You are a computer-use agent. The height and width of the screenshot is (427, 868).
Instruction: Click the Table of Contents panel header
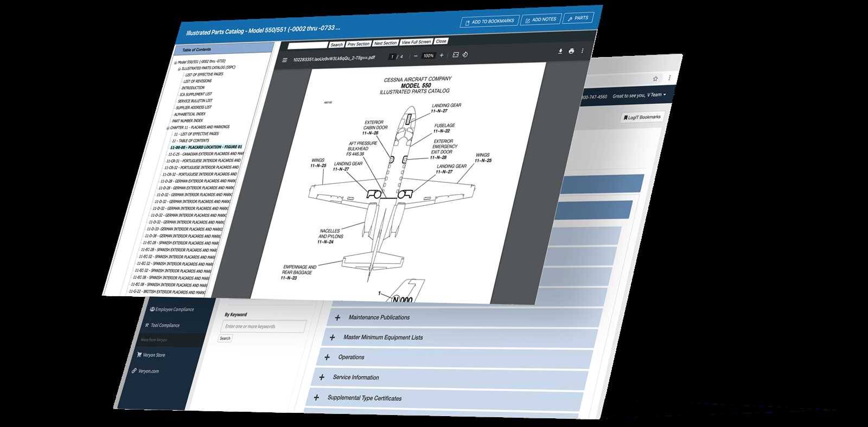coord(225,48)
